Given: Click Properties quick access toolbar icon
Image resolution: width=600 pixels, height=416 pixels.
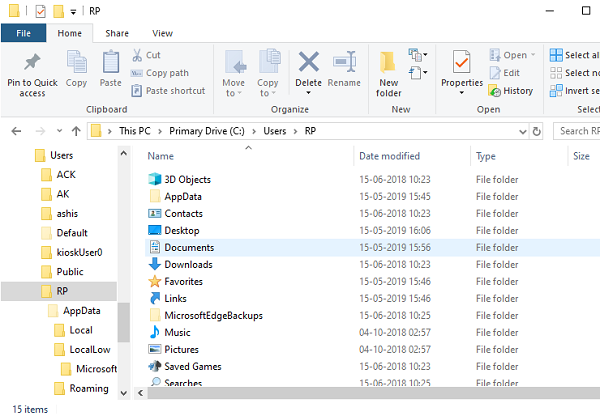Looking at the screenshot, I should [x=40, y=11].
